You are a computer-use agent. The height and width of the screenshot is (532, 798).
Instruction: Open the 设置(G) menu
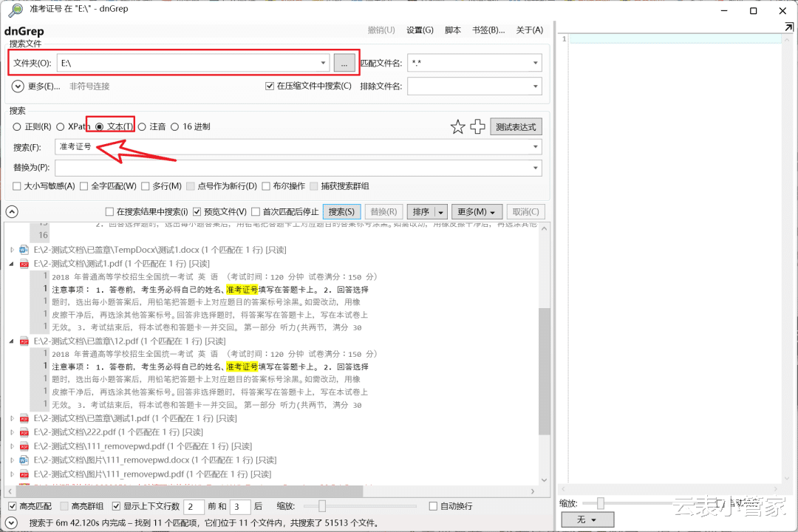(x=420, y=30)
